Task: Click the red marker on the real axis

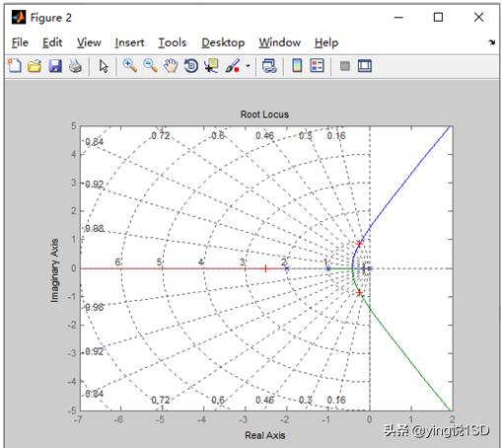Action: coord(265,268)
